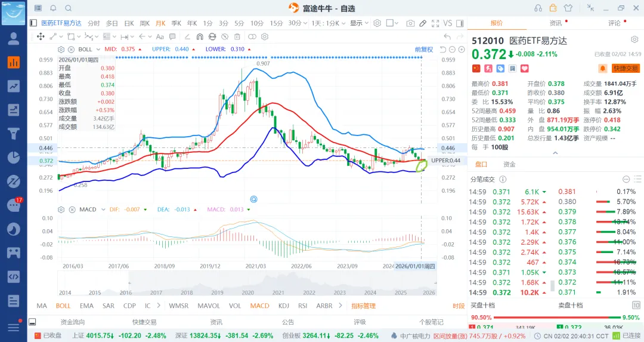Switch to the 评论 tab
This screenshot has height=342, width=644.
(614, 23)
